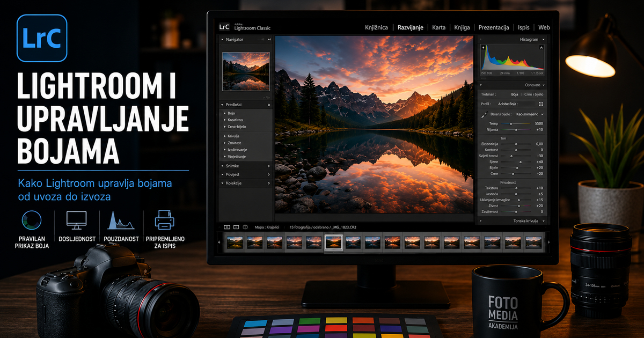644x338 pixels.
Task: Click the highlight clipping indicator in the Histogram
Action: (541, 48)
